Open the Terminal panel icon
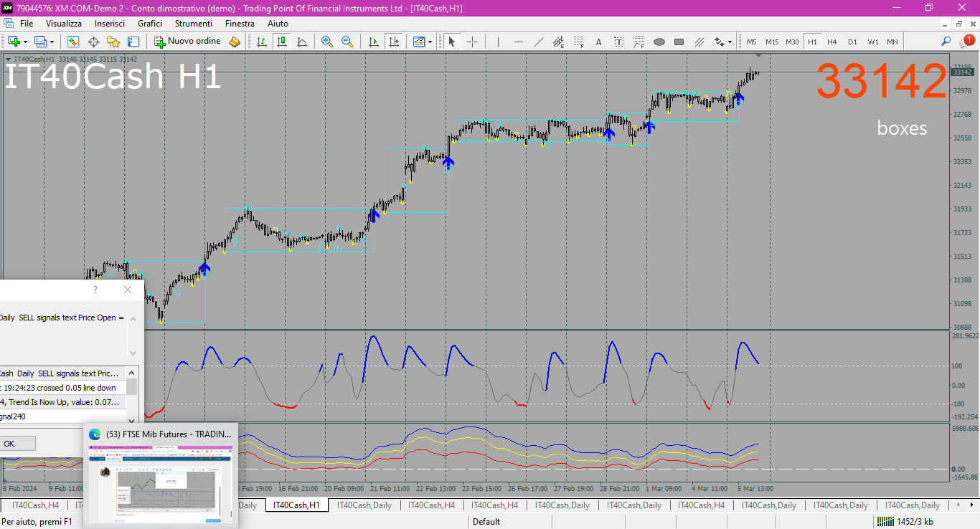The height and width of the screenshot is (529, 980). [x=133, y=42]
